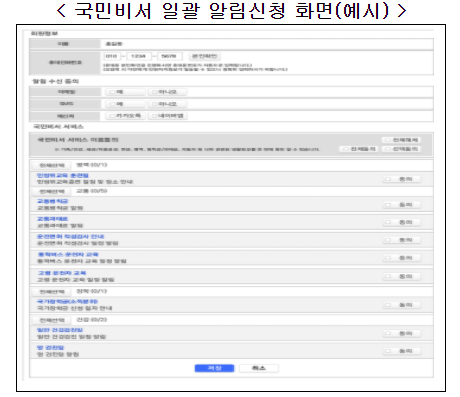Click the 교통 (0/5) group count text
460x397 pixels.
pyautogui.click(x=92, y=191)
